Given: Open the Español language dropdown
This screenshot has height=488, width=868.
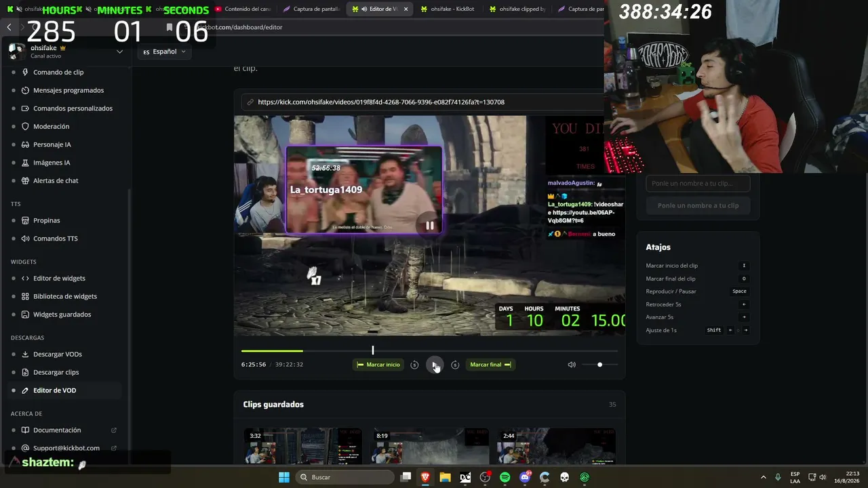Looking at the screenshot, I should pyautogui.click(x=164, y=52).
